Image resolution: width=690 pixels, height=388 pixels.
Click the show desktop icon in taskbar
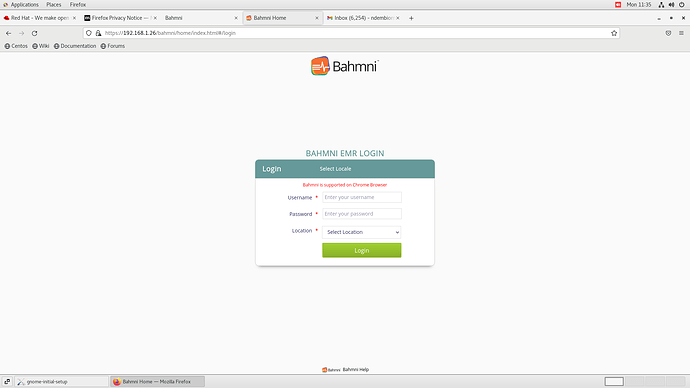7,381
